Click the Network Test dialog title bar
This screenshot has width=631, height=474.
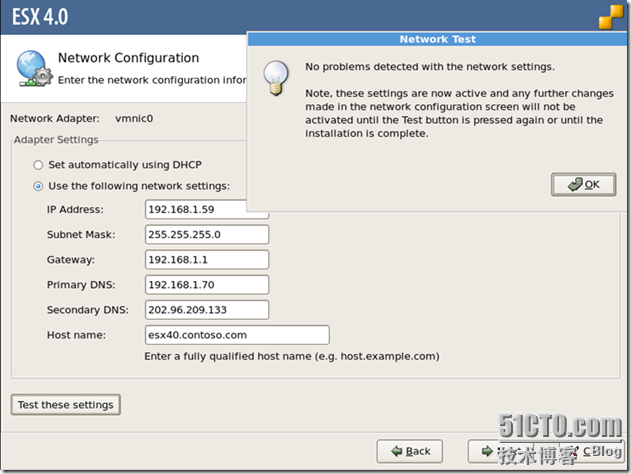(437, 39)
